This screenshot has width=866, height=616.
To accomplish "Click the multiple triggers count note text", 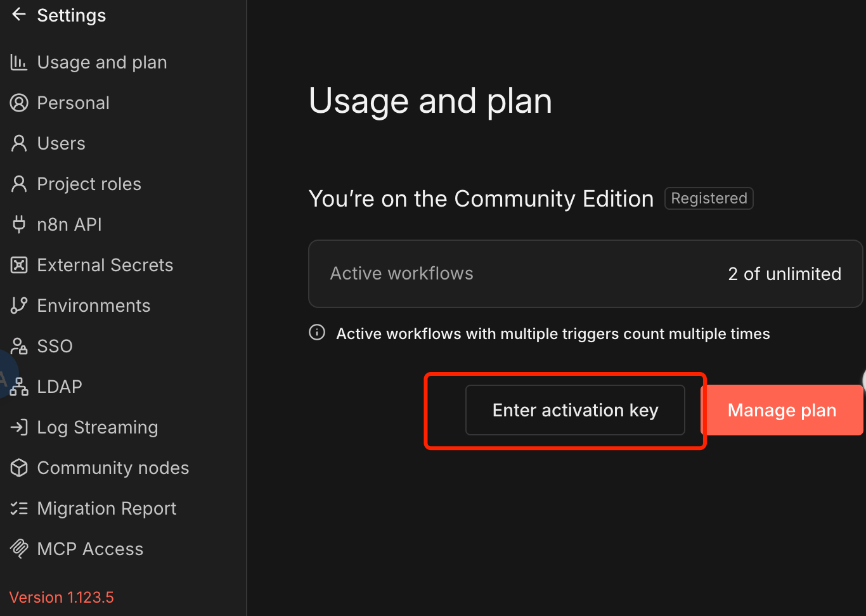I will 553,333.
